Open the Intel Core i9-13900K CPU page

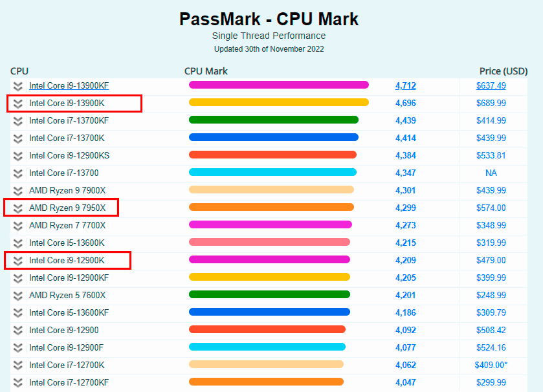point(67,102)
